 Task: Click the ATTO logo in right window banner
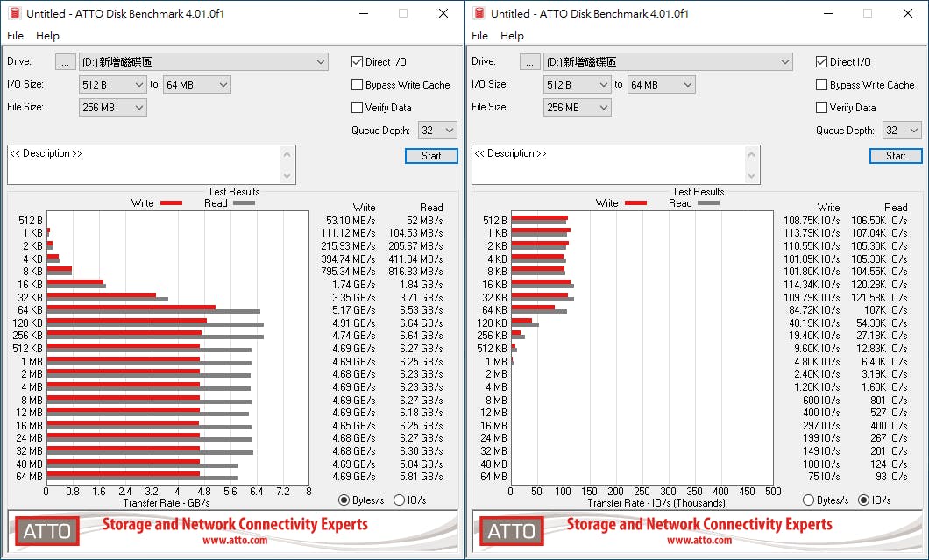[511, 531]
